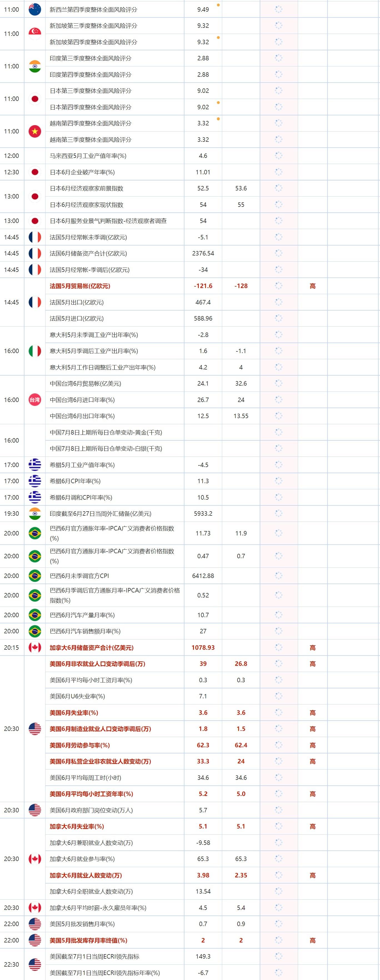Image resolution: width=380 pixels, height=980 pixels.
Task: Click the Canada flag beside 加拿大6月平均时薪-永久雇员年率
Action: (x=34, y=908)
